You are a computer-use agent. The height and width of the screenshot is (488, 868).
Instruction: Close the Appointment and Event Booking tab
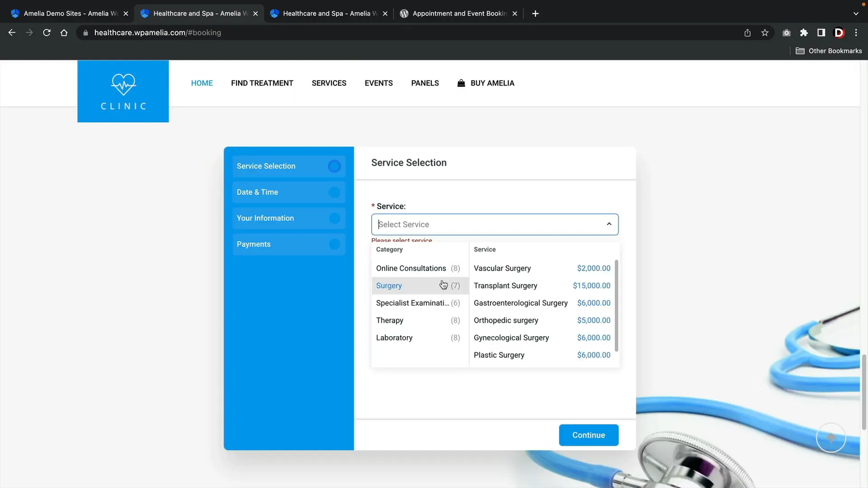(515, 14)
